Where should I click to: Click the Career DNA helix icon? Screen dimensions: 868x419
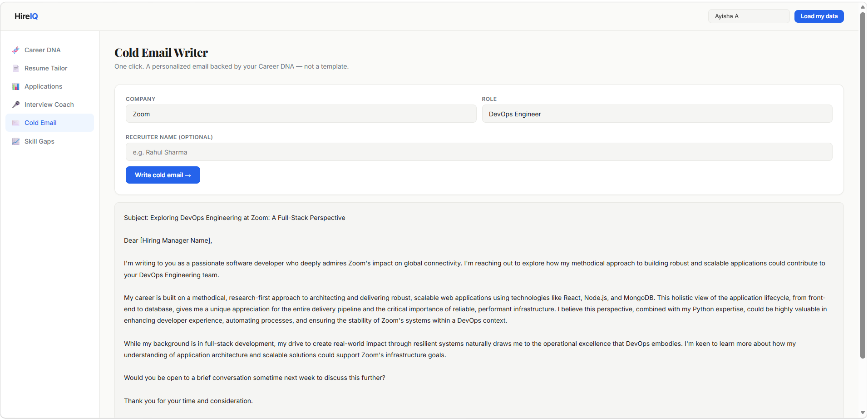[16, 50]
